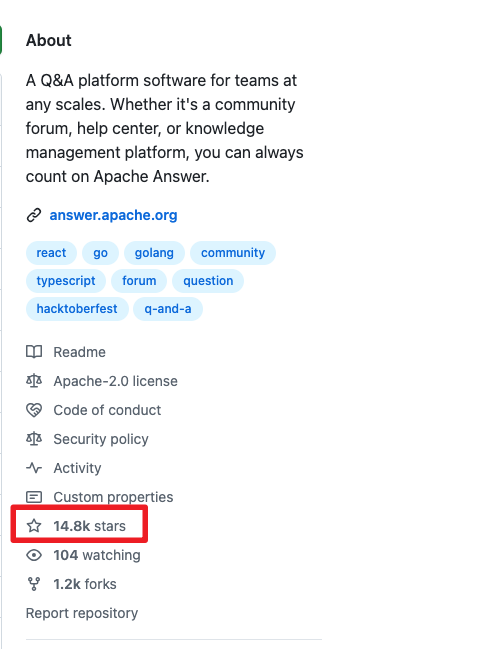Open the hacktoberfest topic tag
This screenshot has height=649, width=484.
(x=77, y=309)
